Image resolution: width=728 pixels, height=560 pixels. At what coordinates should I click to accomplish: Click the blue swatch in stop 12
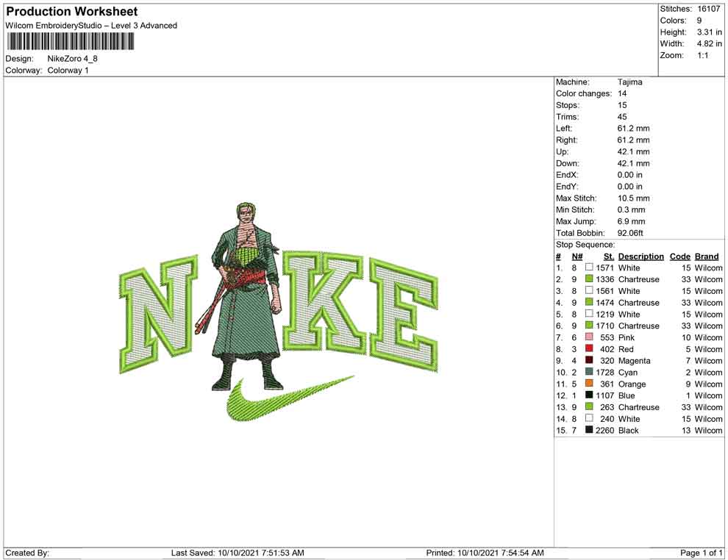point(589,395)
